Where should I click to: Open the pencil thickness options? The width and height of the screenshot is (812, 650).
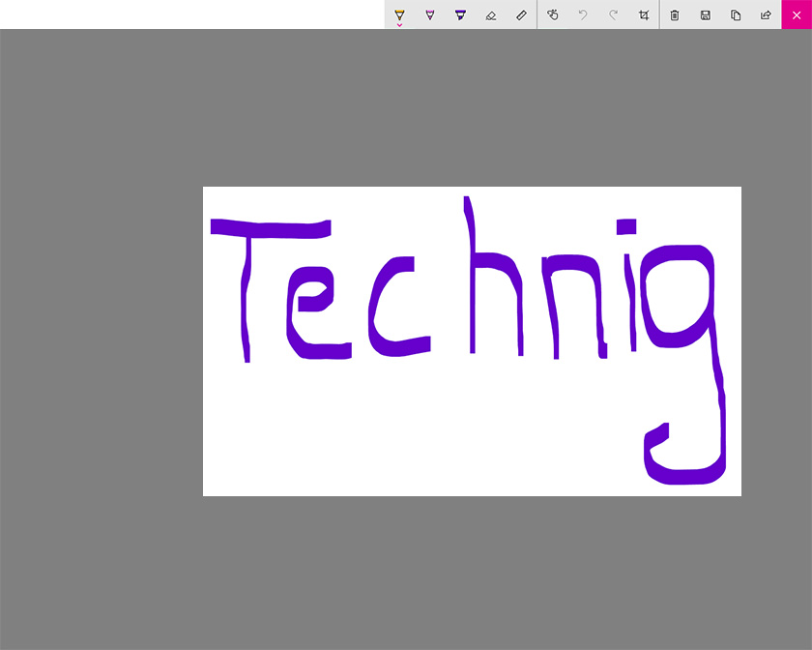coord(430,24)
